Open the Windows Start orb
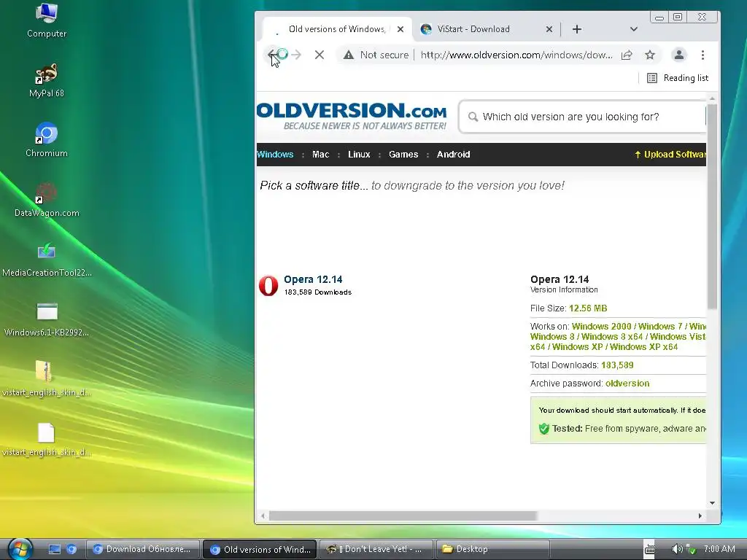Image resolution: width=747 pixels, height=560 pixels. (x=20, y=549)
